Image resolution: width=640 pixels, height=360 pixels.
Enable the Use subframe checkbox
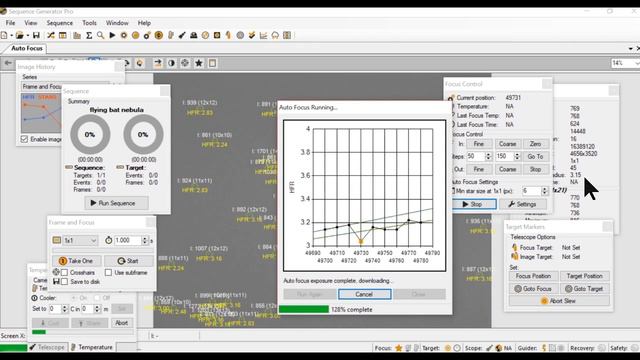tap(108, 272)
